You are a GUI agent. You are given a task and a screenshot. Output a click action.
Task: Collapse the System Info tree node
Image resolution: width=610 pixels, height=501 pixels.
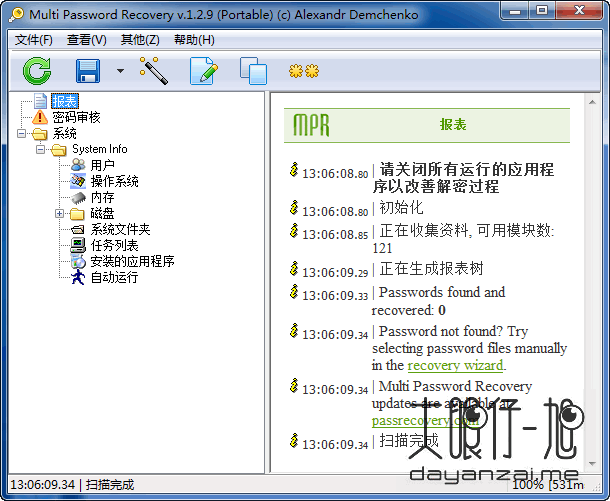(40, 149)
